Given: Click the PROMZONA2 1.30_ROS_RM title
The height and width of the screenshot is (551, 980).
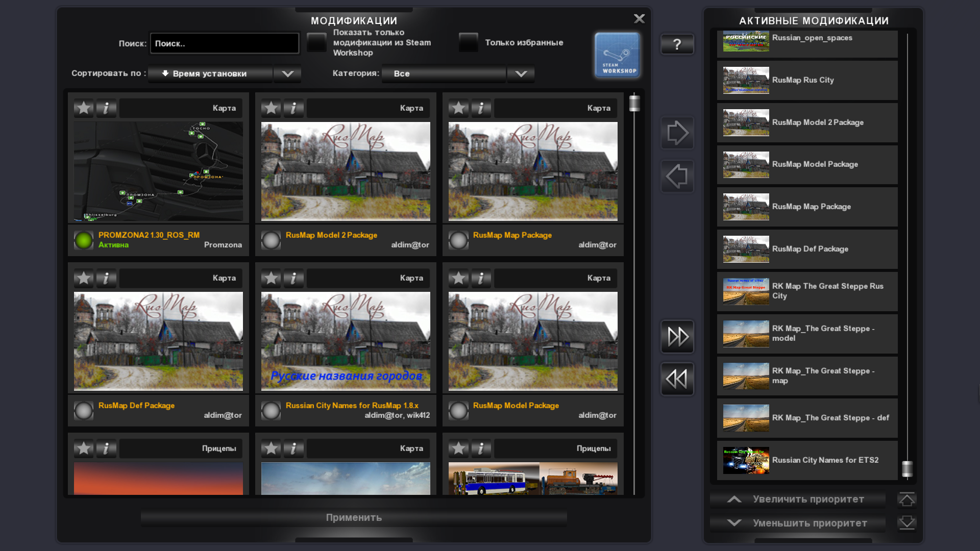Looking at the screenshot, I should [149, 235].
